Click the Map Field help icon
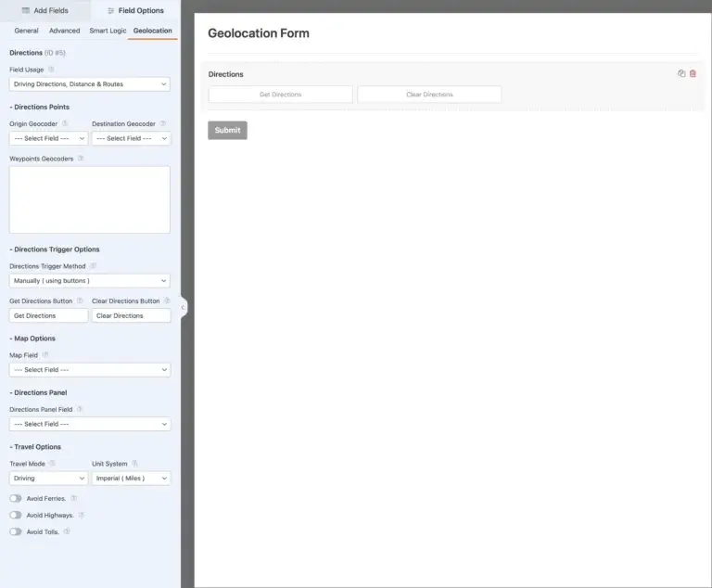This screenshot has width=712, height=588. (x=45, y=355)
